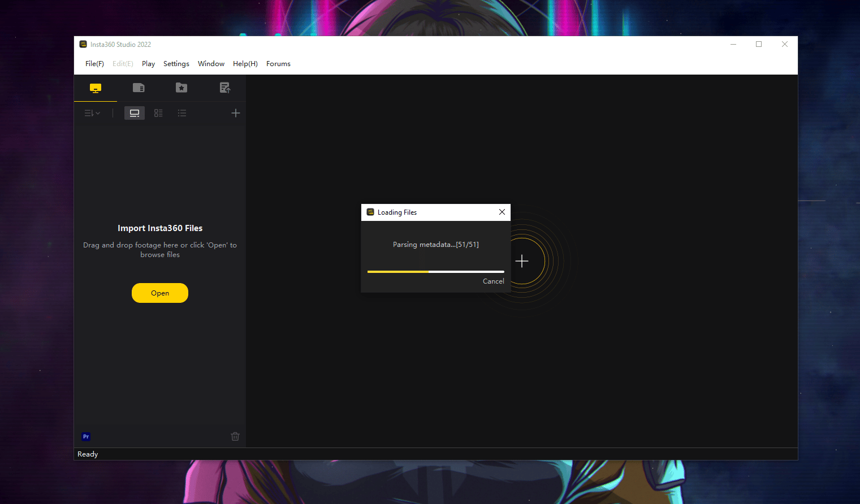
Task: Open the export queue tab icon
Action: pos(225,88)
